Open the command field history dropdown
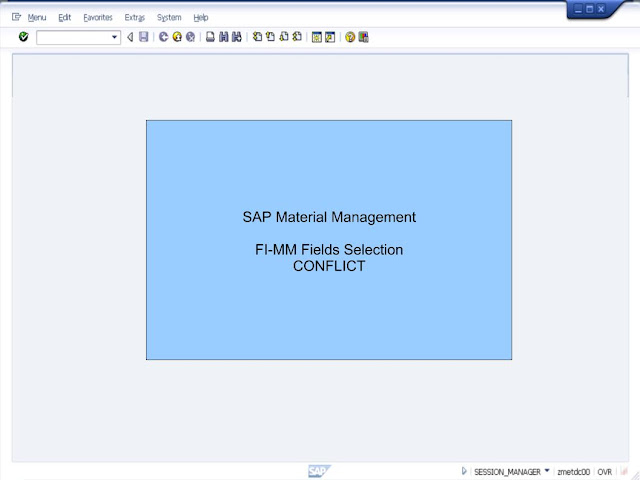 point(115,38)
